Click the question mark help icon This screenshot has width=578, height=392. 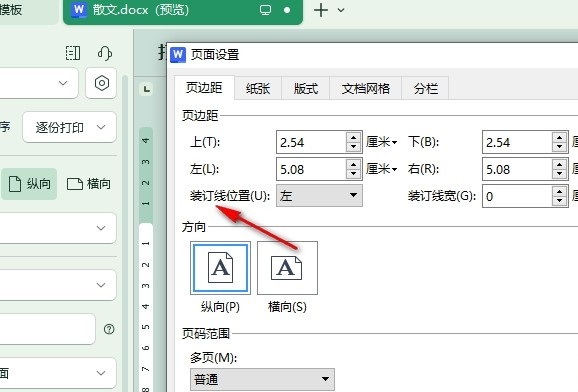click(x=109, y=329)
